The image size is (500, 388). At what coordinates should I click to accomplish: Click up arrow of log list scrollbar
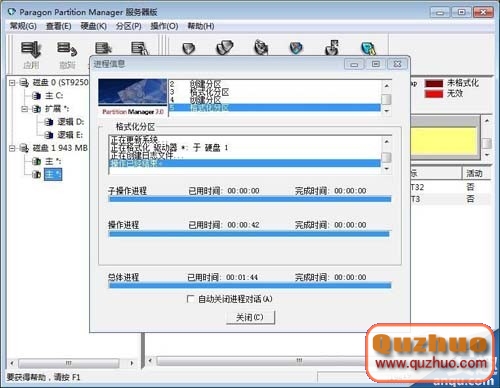pos(387,142)
